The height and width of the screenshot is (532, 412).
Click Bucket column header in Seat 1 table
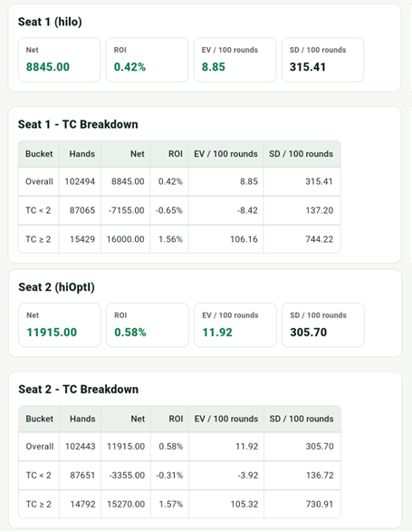point(39,154)
